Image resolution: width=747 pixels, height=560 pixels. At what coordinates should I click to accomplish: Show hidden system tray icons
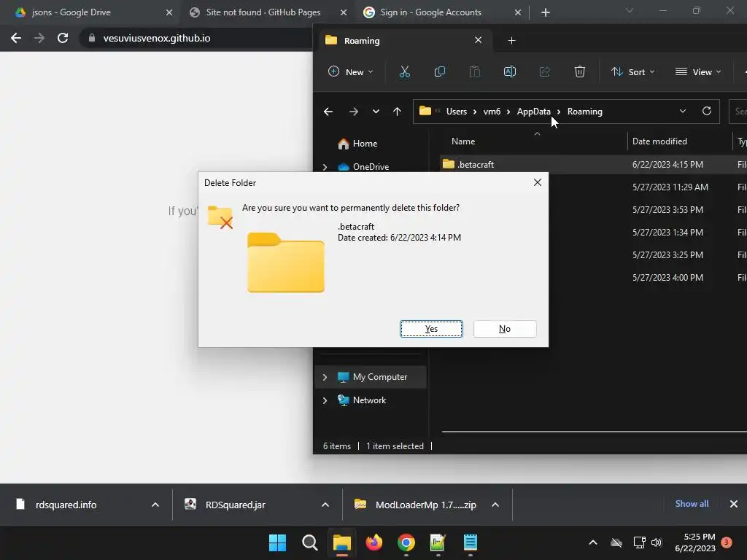(x=593, y=542)
